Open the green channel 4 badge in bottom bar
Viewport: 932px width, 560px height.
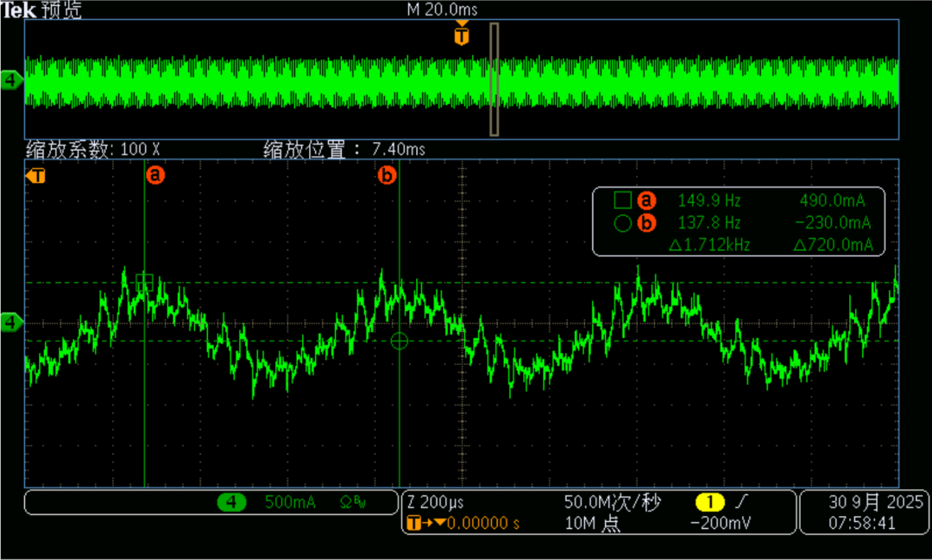tap(231, 502)
